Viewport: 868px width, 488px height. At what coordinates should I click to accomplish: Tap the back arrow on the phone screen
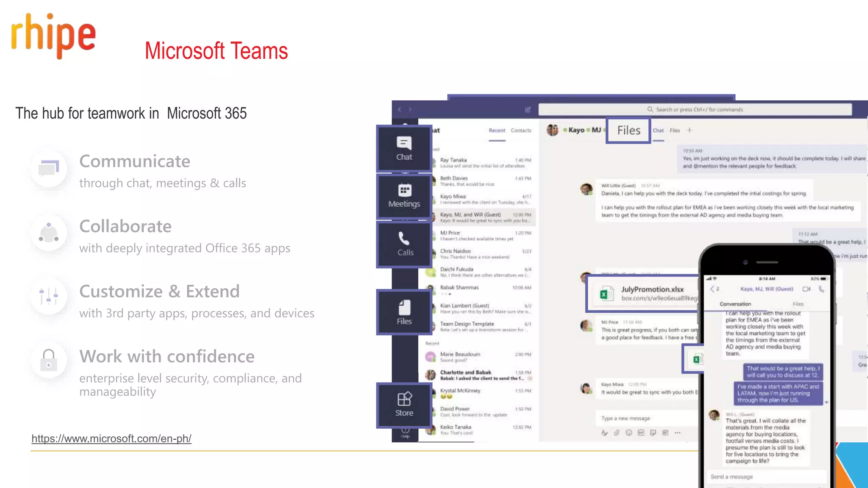pyautogui.click(x=712, y=289)
